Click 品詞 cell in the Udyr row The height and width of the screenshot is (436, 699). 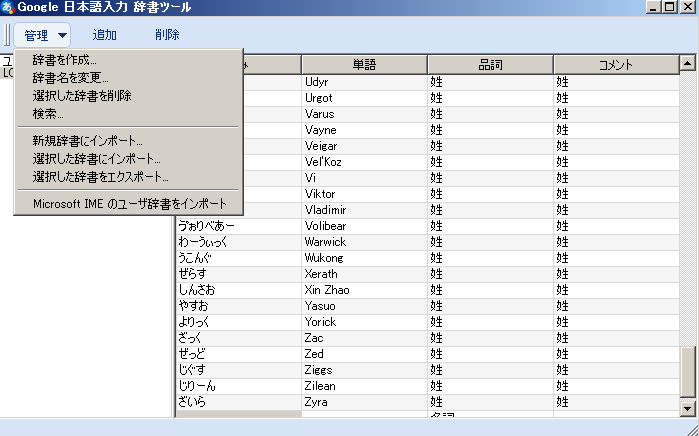490,82
